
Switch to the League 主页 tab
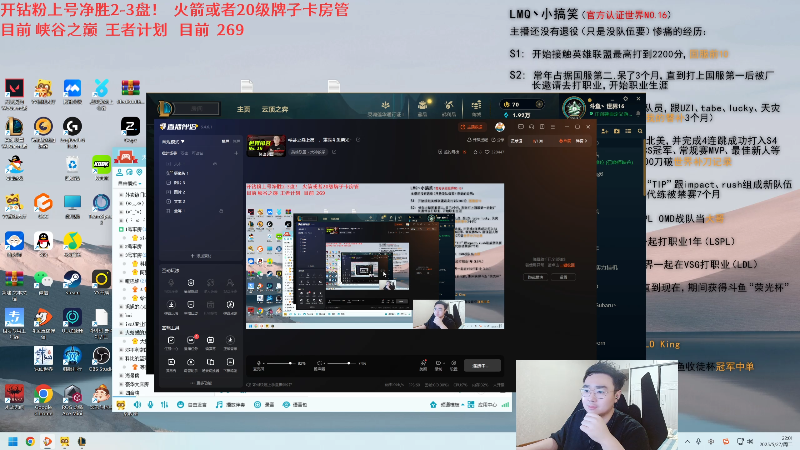[243, 109]
